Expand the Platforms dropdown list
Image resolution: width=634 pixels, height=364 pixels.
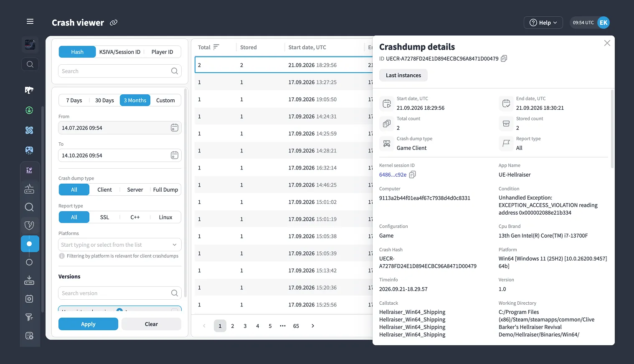[120, 245]
